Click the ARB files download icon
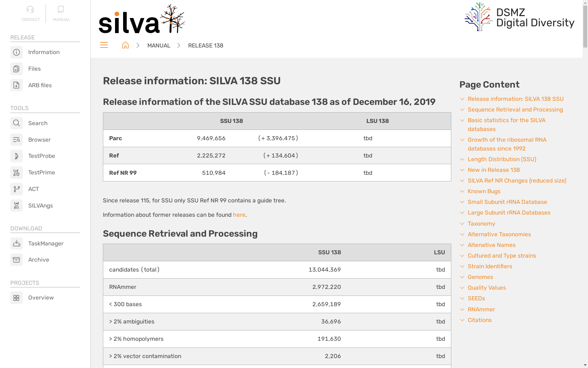Image resolution: width=588 pixels, height=368 pixels. [17, 85]
